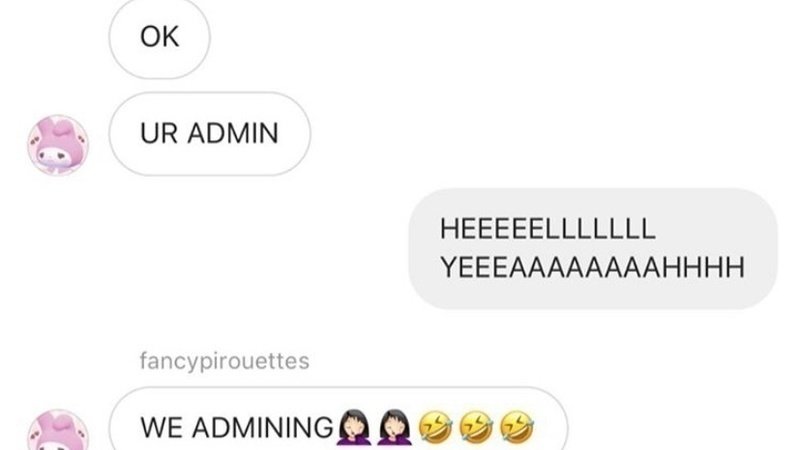
Task: Select the middle rolling-laughing emoji
Action: 476,428
